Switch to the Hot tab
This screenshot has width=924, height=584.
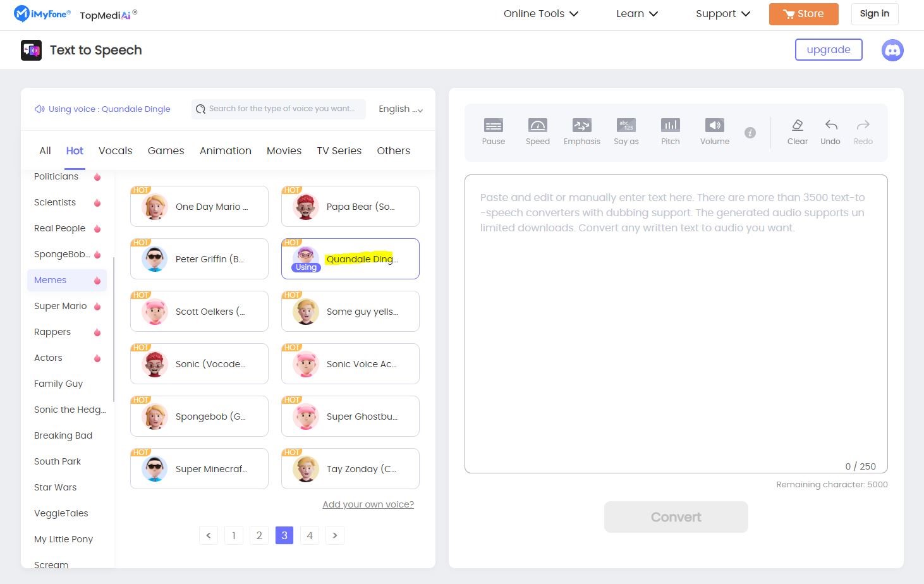[75, 150]
